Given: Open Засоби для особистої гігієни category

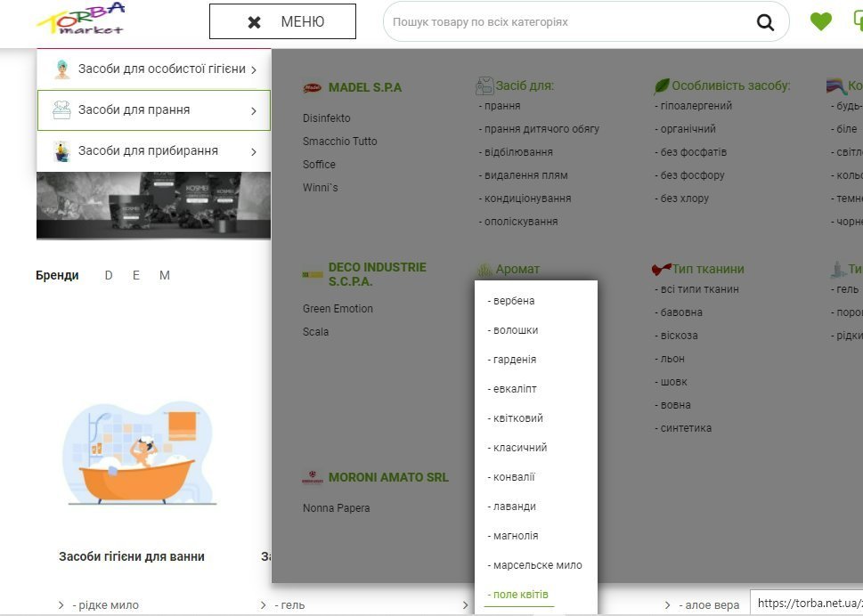Looking at the screenshot, I should [154, 69].
